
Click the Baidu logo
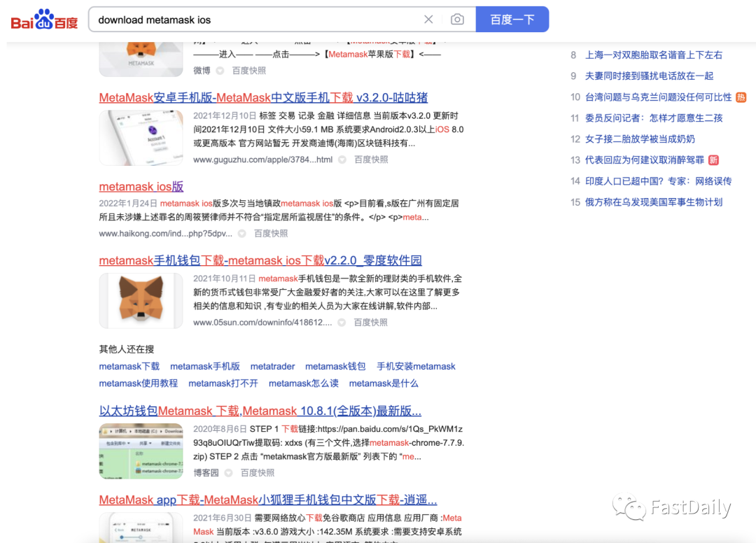(x=44, y=20)
